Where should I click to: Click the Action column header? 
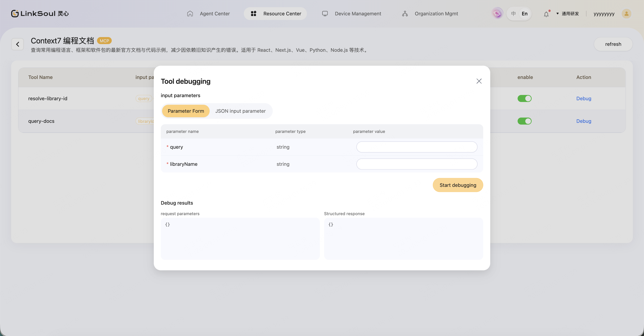[584, 77]
